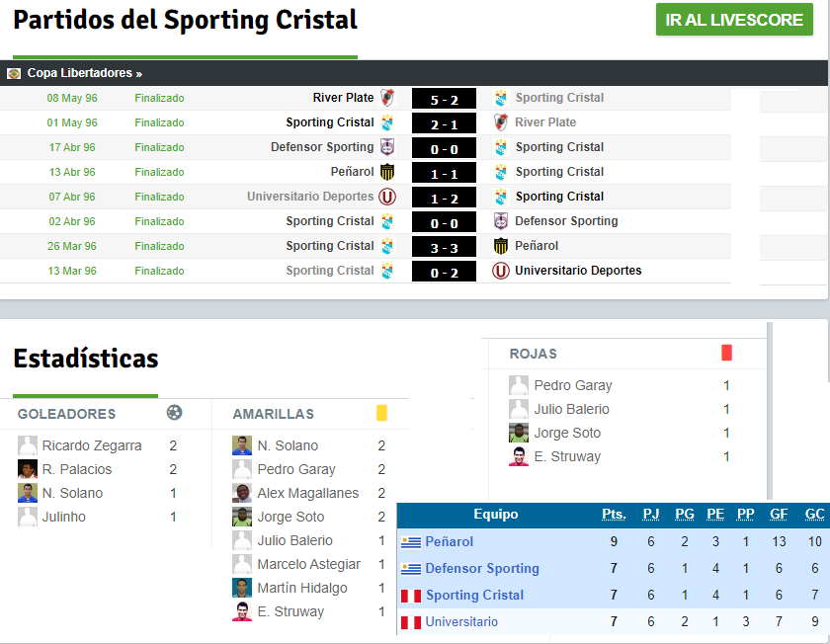Screen dimensions: 830x644
Task: Click the Sporting Cristal crest in 13 Mar row
Action: pos(387,271)
